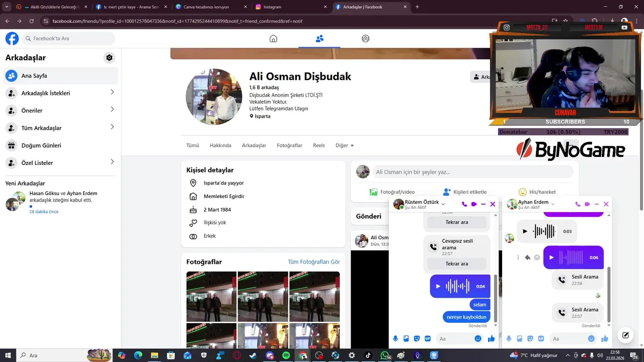
Task: Open the Arkadaşlar profile tab
Action: (x=254, y=145)
